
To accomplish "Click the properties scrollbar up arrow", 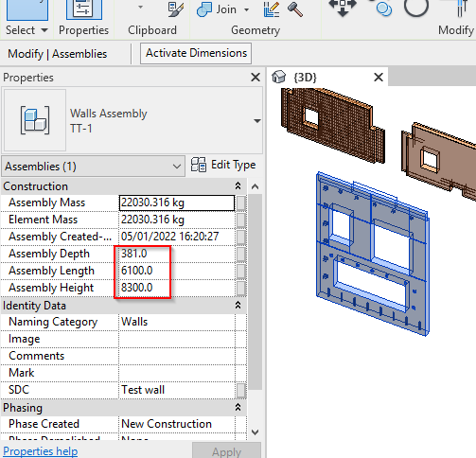I will coord(256,186).
